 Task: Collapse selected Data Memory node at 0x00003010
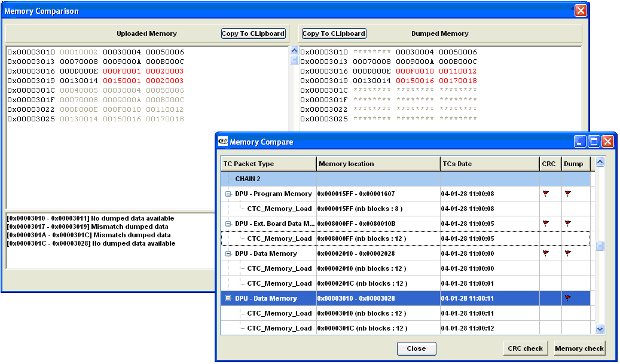[x=228, y=298]
